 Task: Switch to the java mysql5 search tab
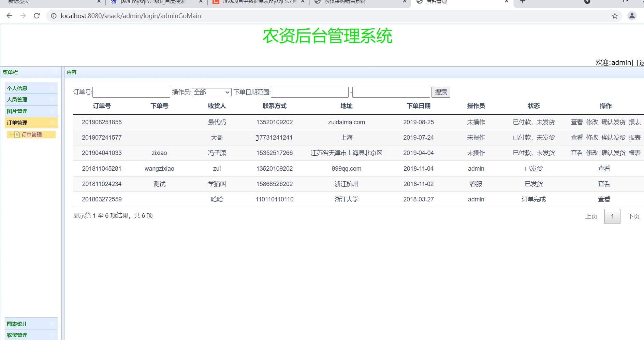pos(153,2)
